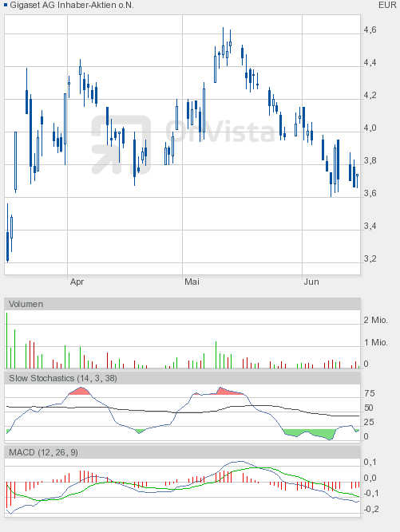The image size is (400, 532).
Task: Select the 3,2 price axis label
Action: point(370,258)
